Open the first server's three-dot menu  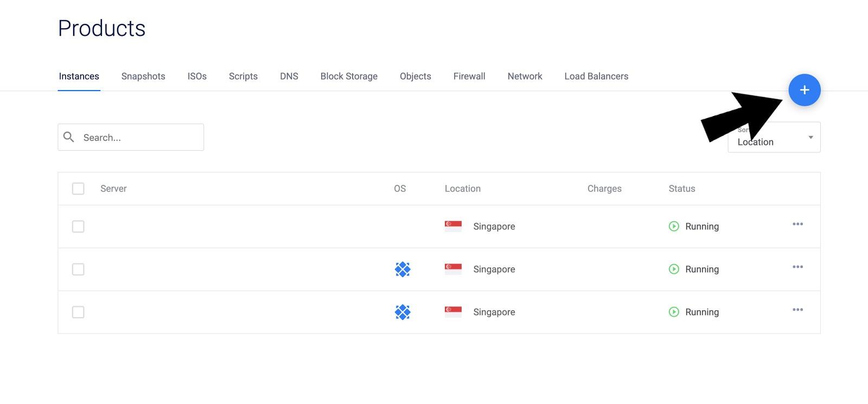click(797, 224)
